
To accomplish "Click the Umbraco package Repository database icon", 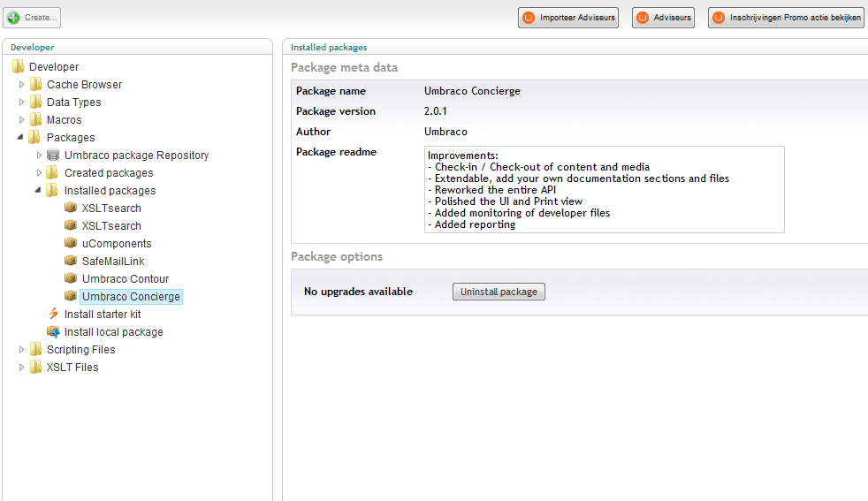I will [53, 155].
